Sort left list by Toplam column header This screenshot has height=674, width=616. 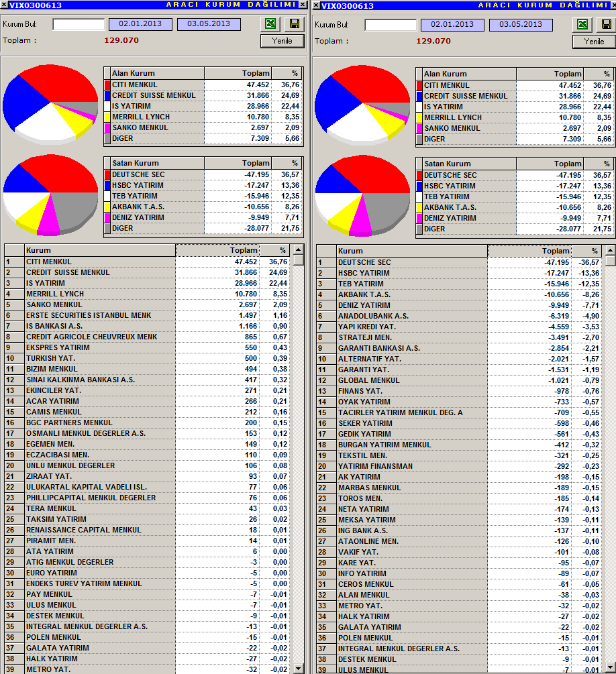217,250
